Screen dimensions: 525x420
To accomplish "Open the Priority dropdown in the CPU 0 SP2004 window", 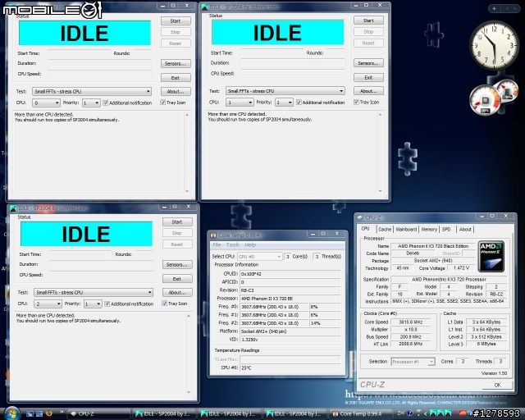I will click(91, 103).
